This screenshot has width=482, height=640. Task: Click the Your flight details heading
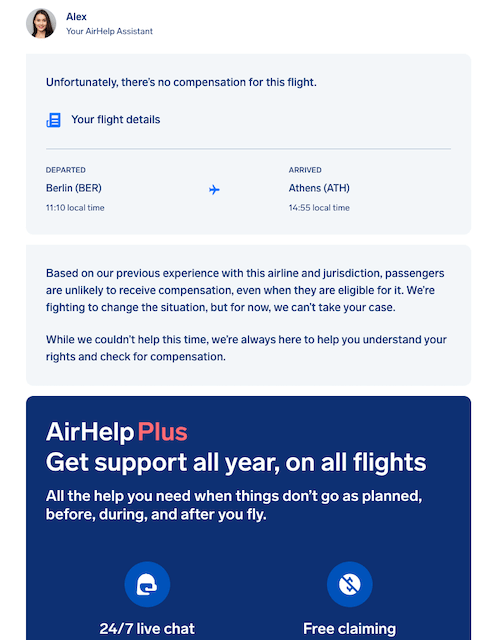tap(116, 120)
